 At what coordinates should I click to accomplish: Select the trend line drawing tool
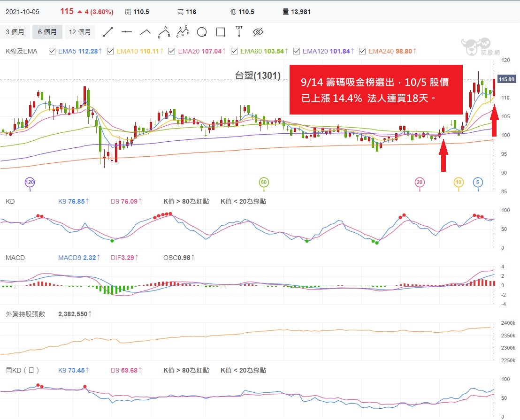[x=108, y=32]
